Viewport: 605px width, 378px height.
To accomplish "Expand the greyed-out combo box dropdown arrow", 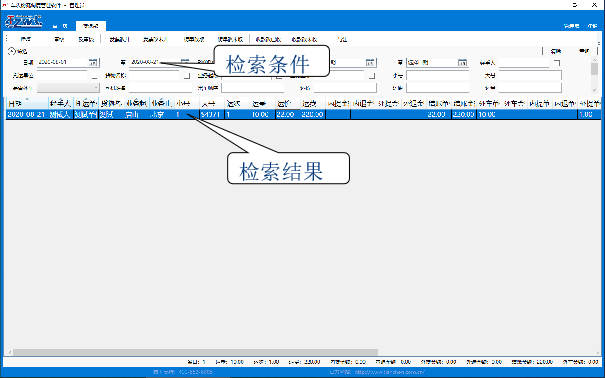I will 96,88.
